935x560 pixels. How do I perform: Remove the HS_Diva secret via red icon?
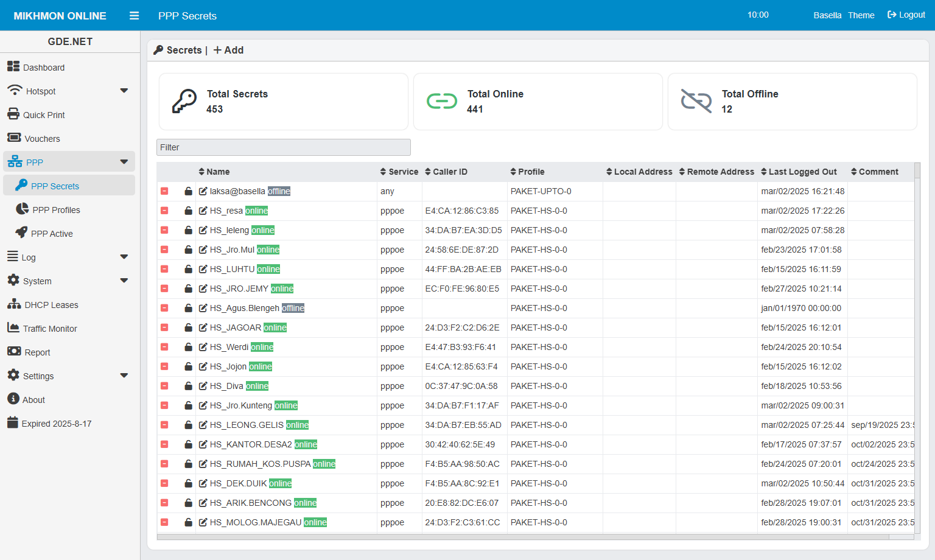pyautogui.click(x=164, y=386)
